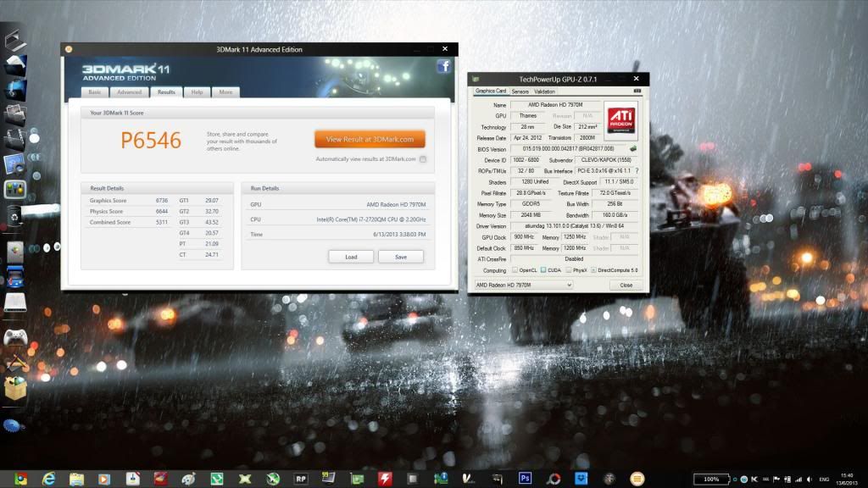Launch Photoshop from the taskbar

coord(525,478)
